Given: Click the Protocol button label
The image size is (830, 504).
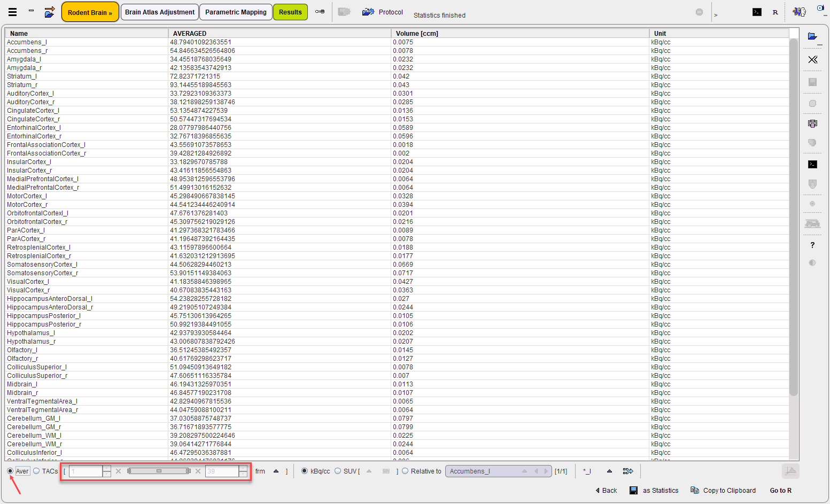Looking at the screenshot, I should pos(391,12).
